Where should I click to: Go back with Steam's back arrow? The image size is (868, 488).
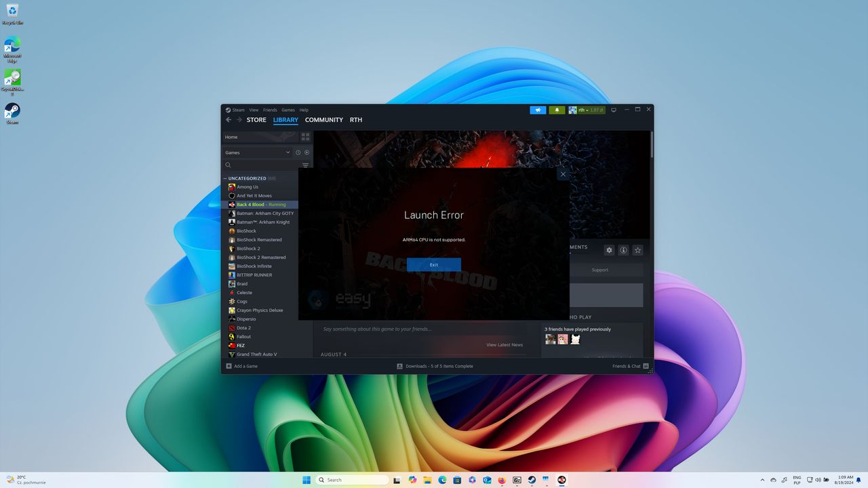(x=229, y=120)
